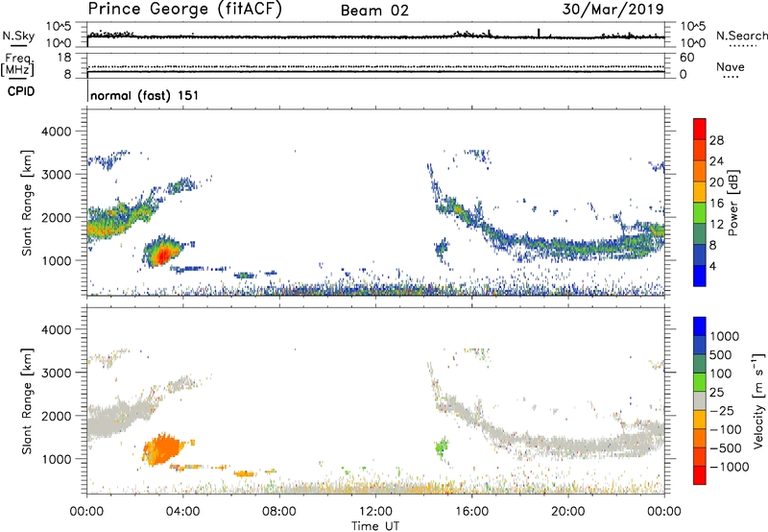Select the "3000" tick of the Velocity panel
768x532 pixels.
pyautogui.click(x=56, y=373)
